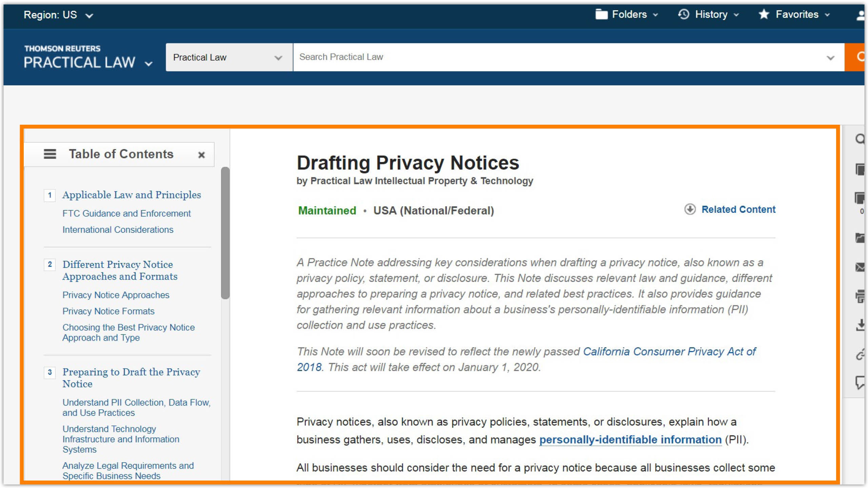The image size is (868, 488).
Task: Click the download icon in right toolbar
Action: click(860, 325)
